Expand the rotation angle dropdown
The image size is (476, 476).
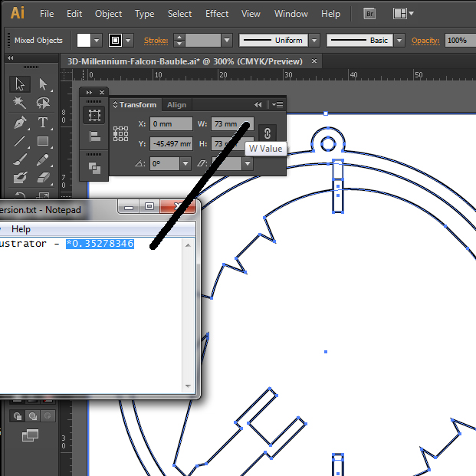185,163
